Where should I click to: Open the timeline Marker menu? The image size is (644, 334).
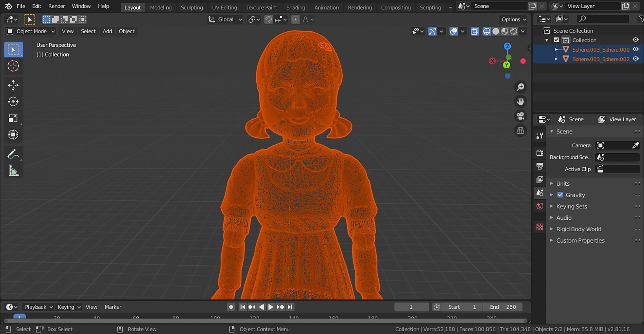[x=113, y=307]
